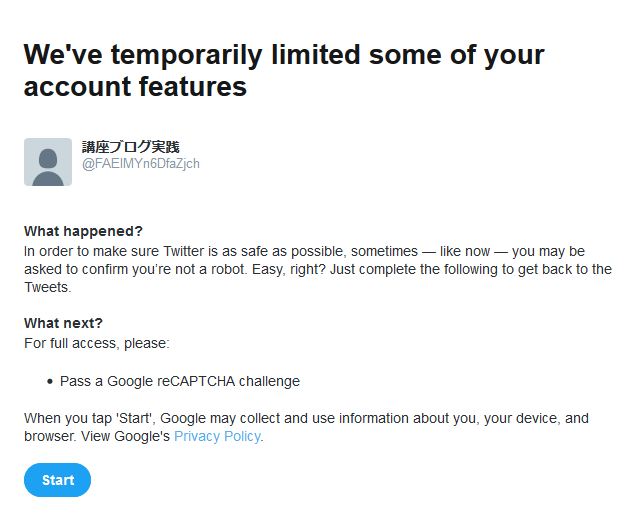The height and width of the screenshot is (516, 633).
Task: Click the "Pass a Google reCAPTCHA challenge" item
Action: (180, 381)
